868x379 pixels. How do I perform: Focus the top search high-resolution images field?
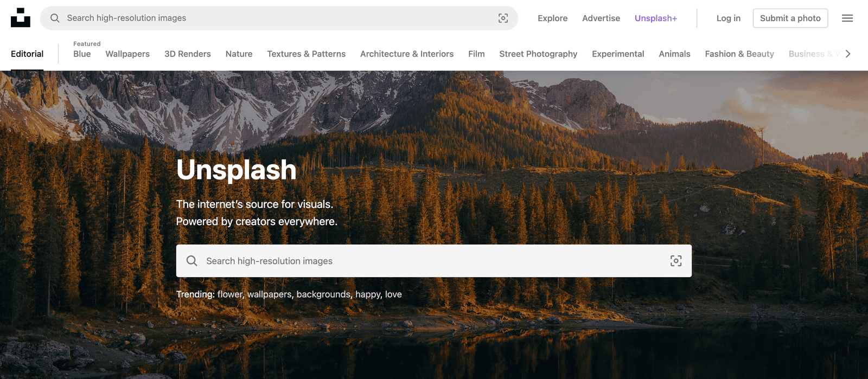pyautogui.click(x=279, y=18)
